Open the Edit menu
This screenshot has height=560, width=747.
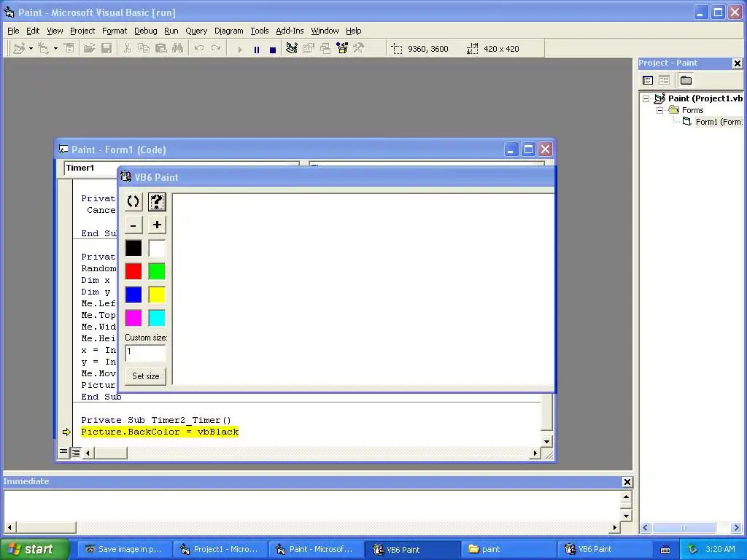[33, 31]
